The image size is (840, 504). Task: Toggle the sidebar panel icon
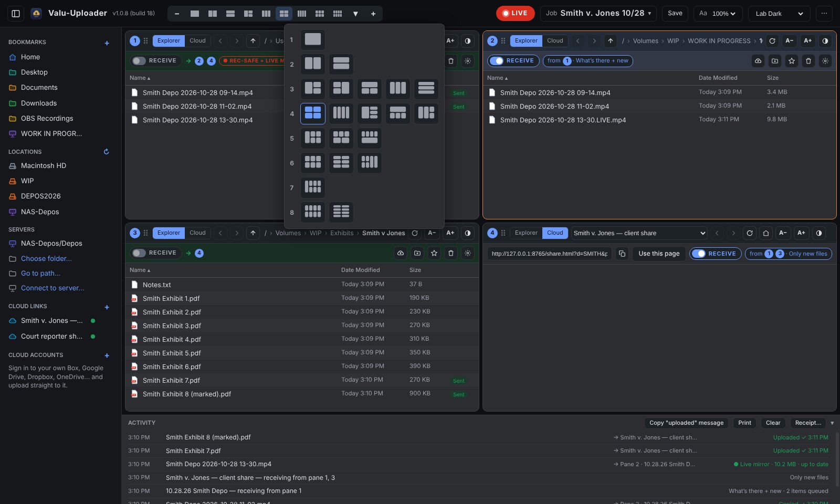(x=16, y=14)
